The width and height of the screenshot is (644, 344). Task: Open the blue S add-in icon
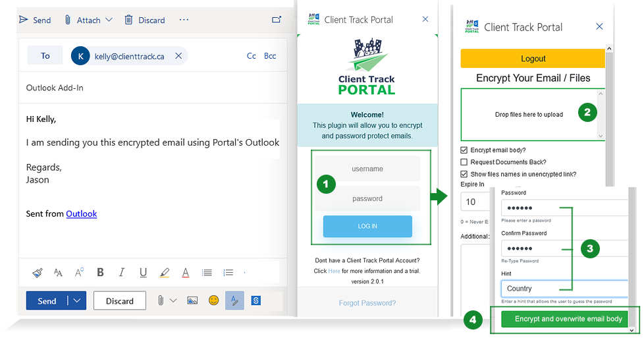point(256,301)
